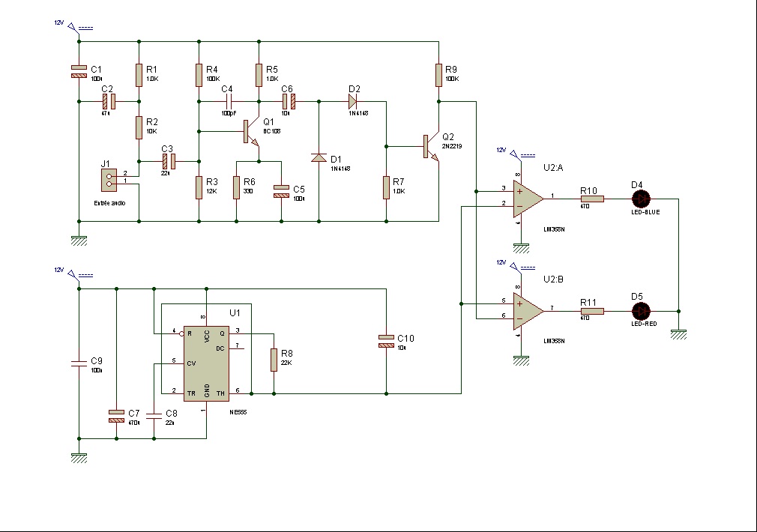Select the capacitor C10 symbol
The image size is (757, 532).
click(x=386, y=342)
